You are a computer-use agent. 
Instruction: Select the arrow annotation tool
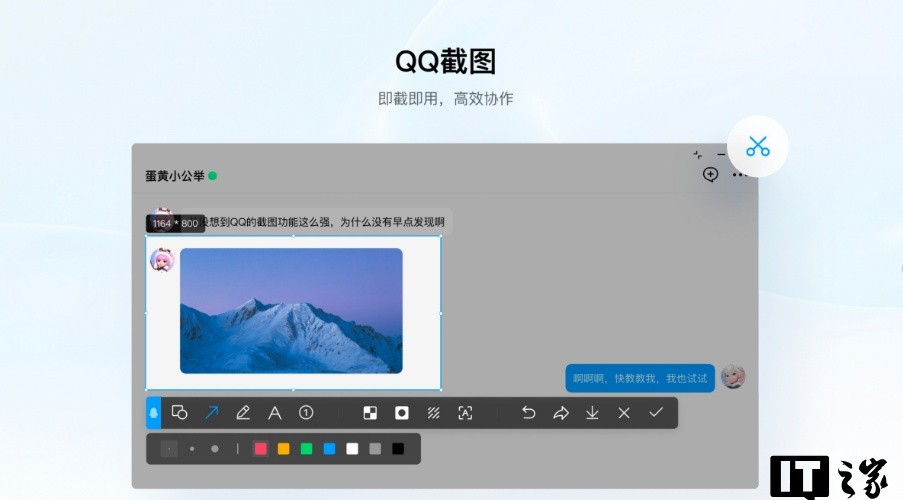[x=211, y=412]
